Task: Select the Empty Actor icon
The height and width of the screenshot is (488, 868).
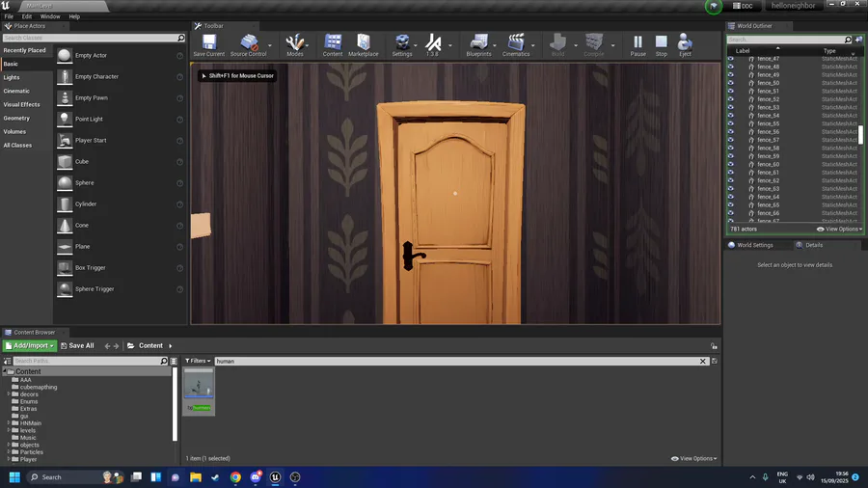Action: [x=65, y=55]
